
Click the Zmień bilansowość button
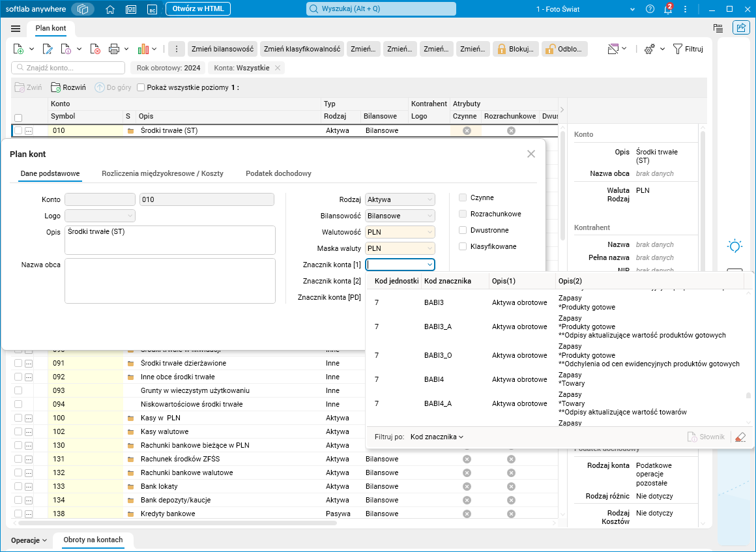(x=222, y=49)
